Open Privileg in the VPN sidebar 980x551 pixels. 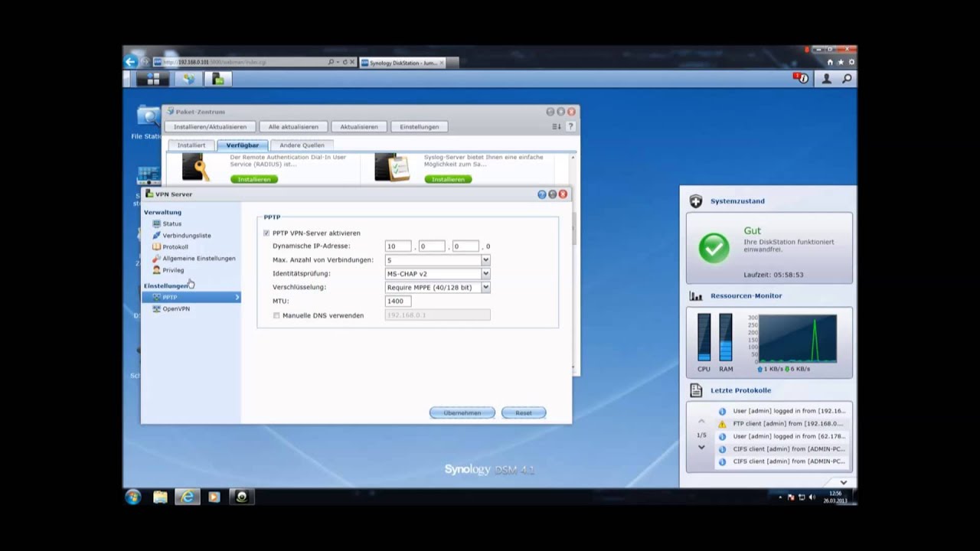pyautogui.click(x=173, y=269)
